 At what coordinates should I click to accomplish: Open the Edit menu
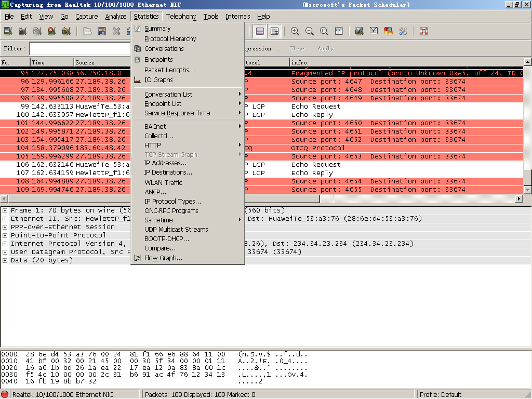26,16
